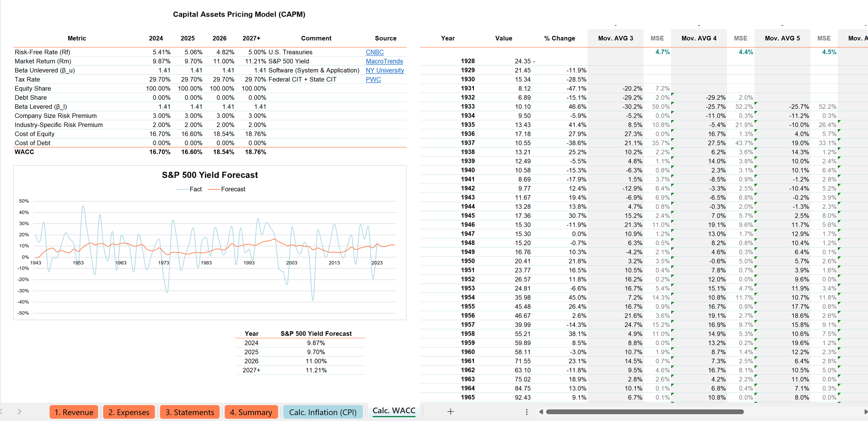The width and height of the screenshot is (868, 421).
Task: Open the NY University source link
Action: [385, 70]
